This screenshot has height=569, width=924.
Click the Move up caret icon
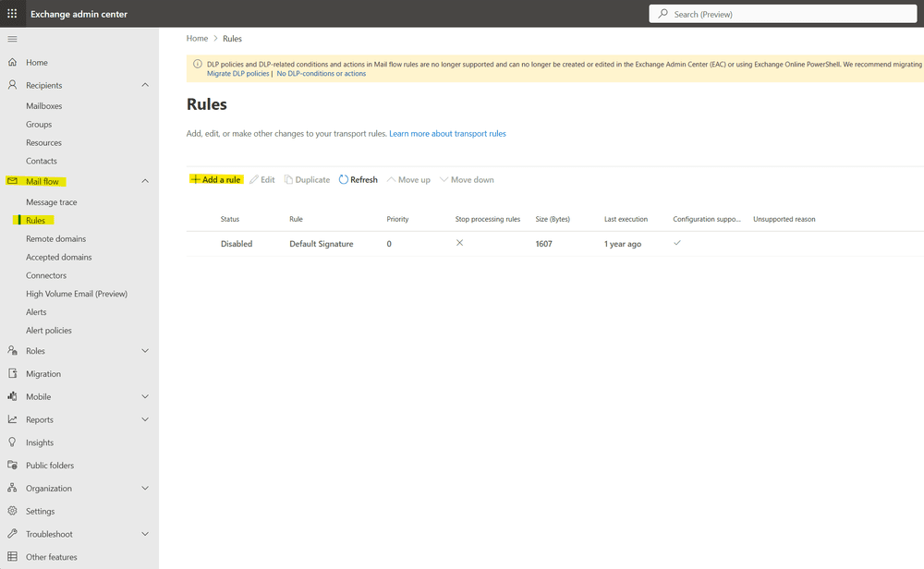[391, 179]
